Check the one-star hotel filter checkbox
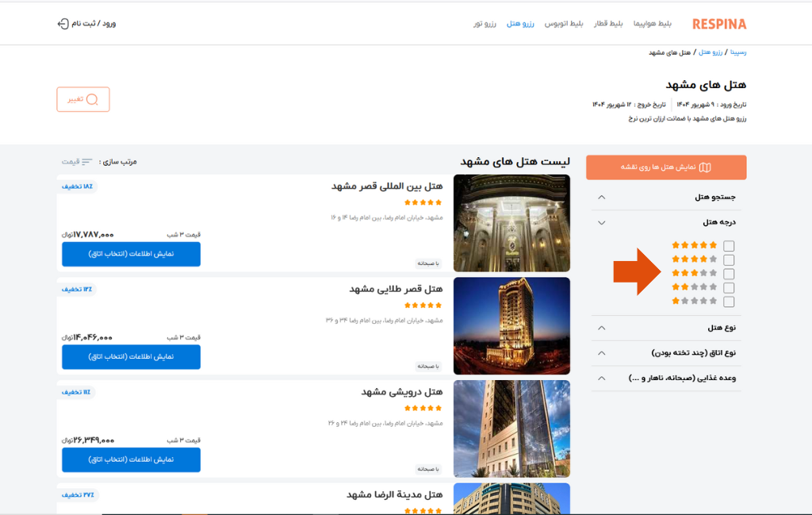The image size is (812, 515). tap(729, 302)
